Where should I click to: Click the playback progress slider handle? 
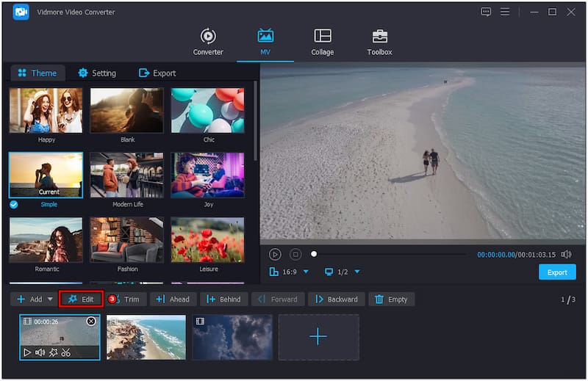tap(314, 254)
